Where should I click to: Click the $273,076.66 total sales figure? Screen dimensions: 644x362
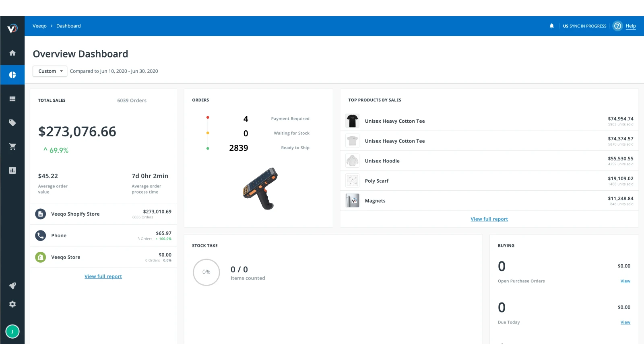(77, 132)
